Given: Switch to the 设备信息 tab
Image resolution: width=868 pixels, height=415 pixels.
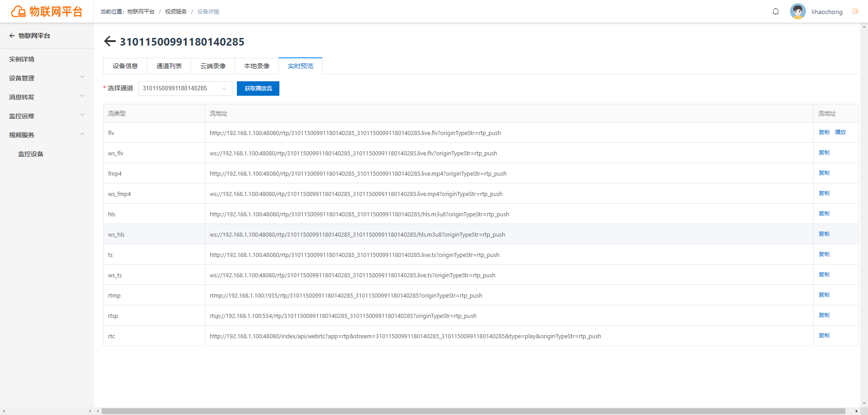Looking at the screenshot, I should (125, 66).
